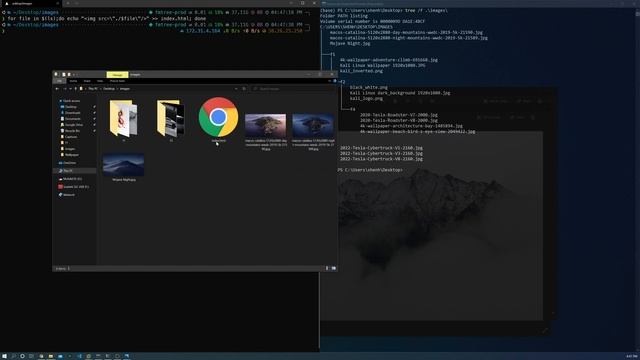
Task: Click 'Mojave Night.jpg' line in PowerShell output
Action: coord(350,43)
